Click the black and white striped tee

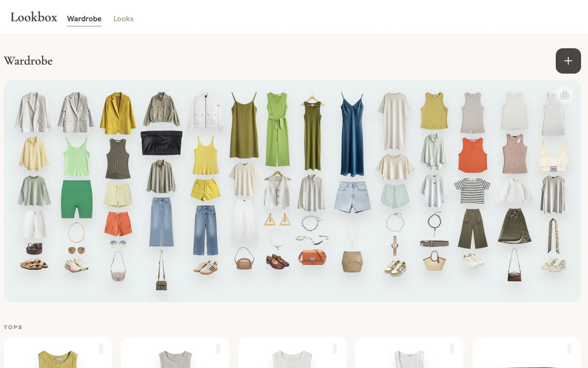(x=472, y=191)
